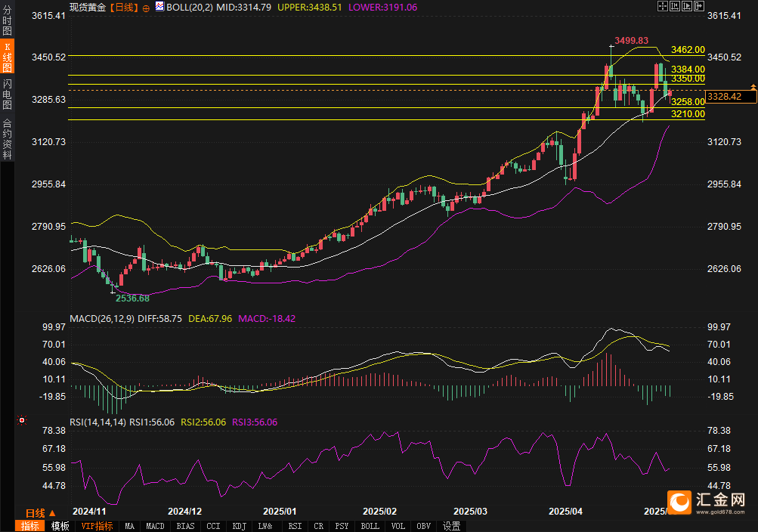This screenshot has width=758, height=532.
Task: Click the red target icon above RSI
Action: tap(22, 419)
